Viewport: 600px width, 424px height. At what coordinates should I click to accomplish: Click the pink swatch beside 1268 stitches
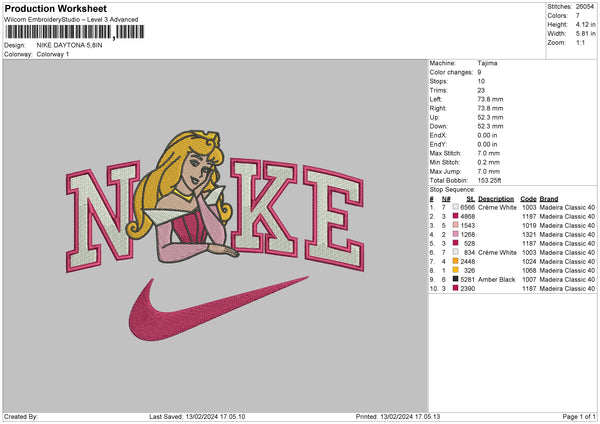[455, 234]
